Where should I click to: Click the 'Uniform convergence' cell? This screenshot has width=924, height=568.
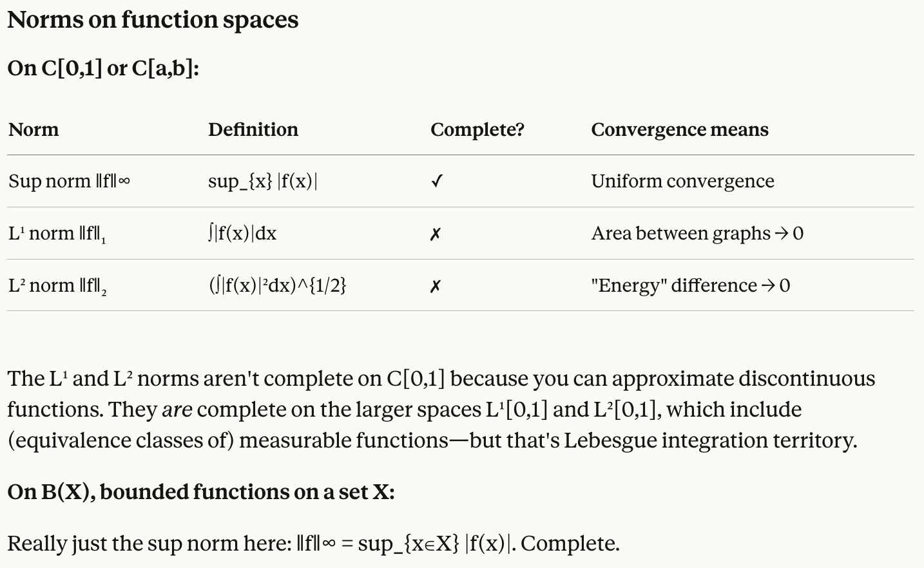tap(682, 181)
